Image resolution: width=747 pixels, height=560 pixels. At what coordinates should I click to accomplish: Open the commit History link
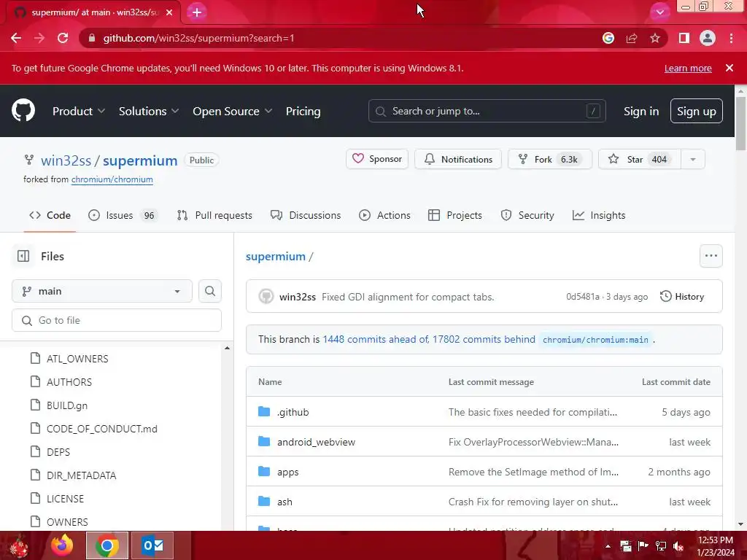pyautogui.click(x=682, y=296)
